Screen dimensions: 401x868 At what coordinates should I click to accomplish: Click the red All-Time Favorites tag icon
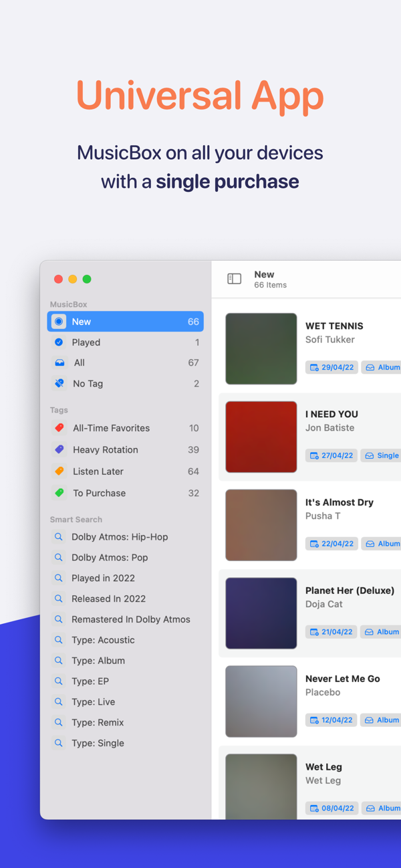pos(59,428)
